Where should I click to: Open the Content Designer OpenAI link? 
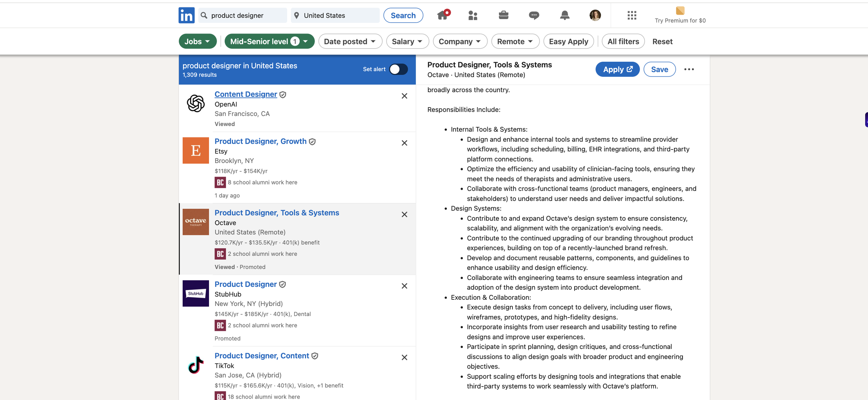click(x=245, y=94)
